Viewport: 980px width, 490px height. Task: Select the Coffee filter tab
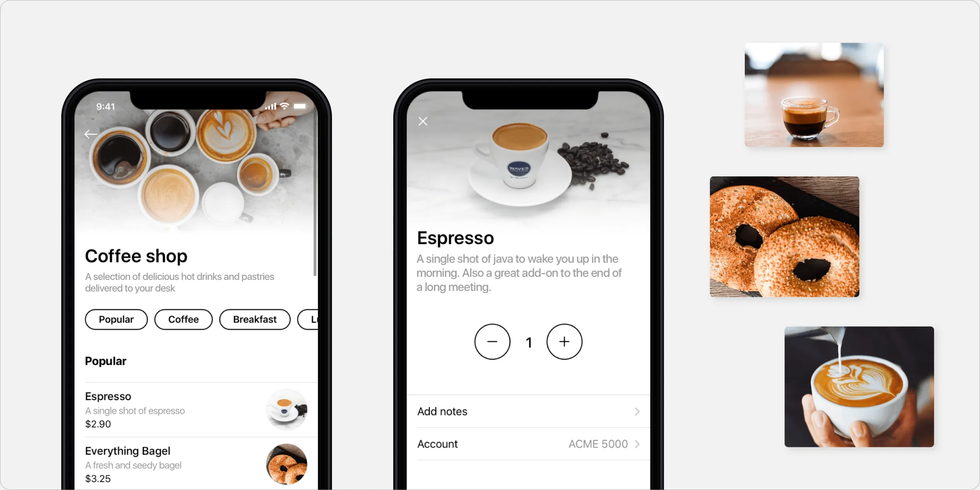coord(183,319)
